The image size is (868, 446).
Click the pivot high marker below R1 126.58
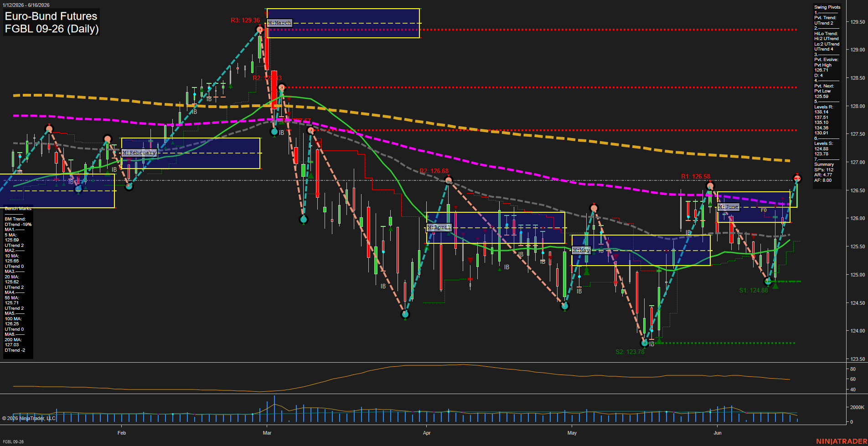click(710, 186)
